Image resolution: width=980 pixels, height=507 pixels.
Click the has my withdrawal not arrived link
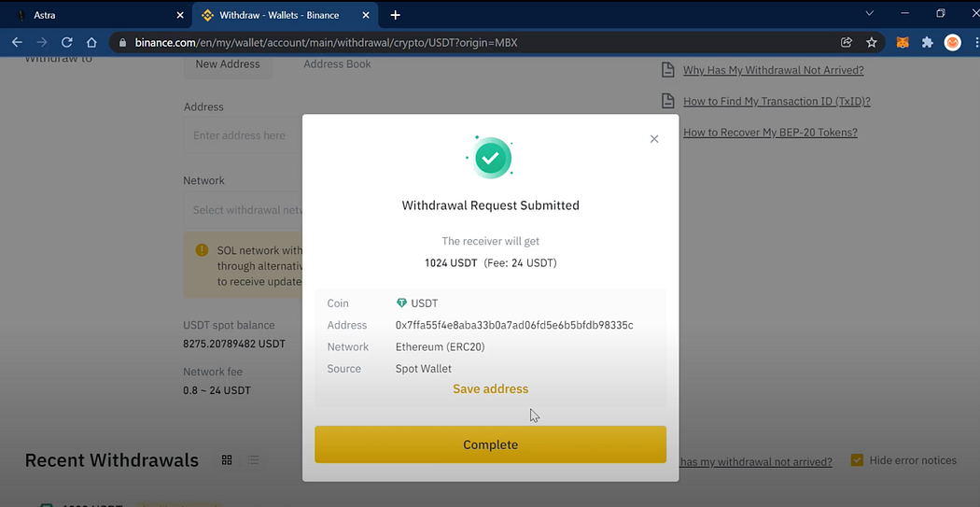(756, 462)
